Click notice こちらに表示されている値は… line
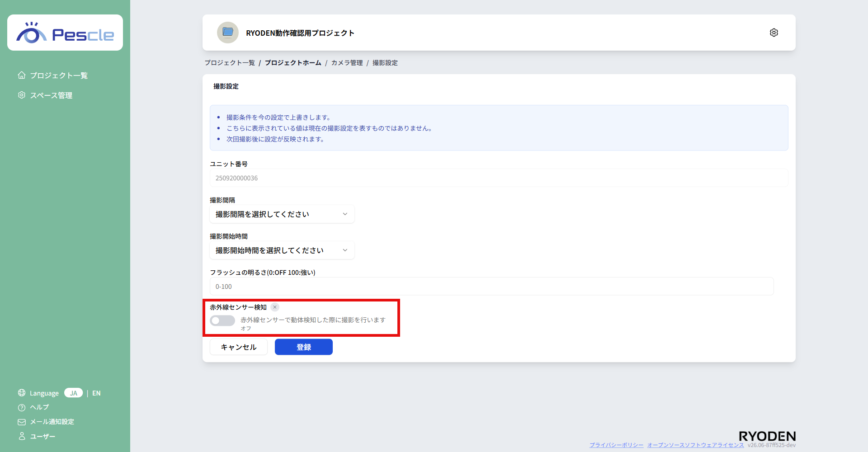 pos(330,128)
